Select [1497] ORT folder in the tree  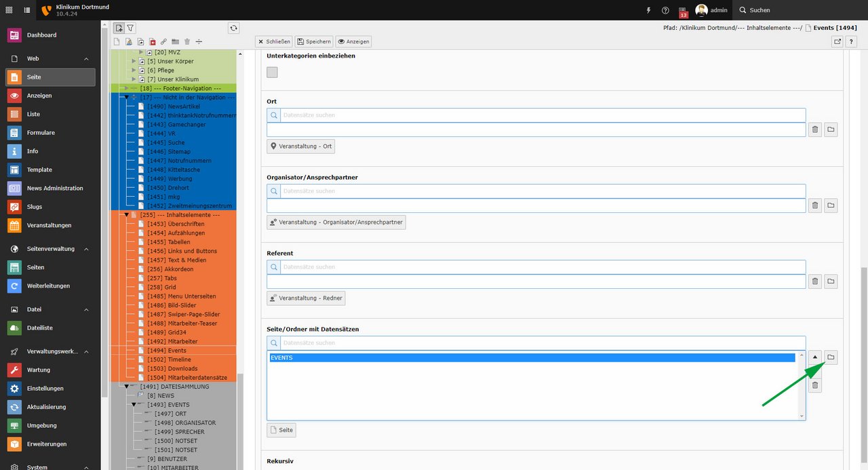coord(170,414)
